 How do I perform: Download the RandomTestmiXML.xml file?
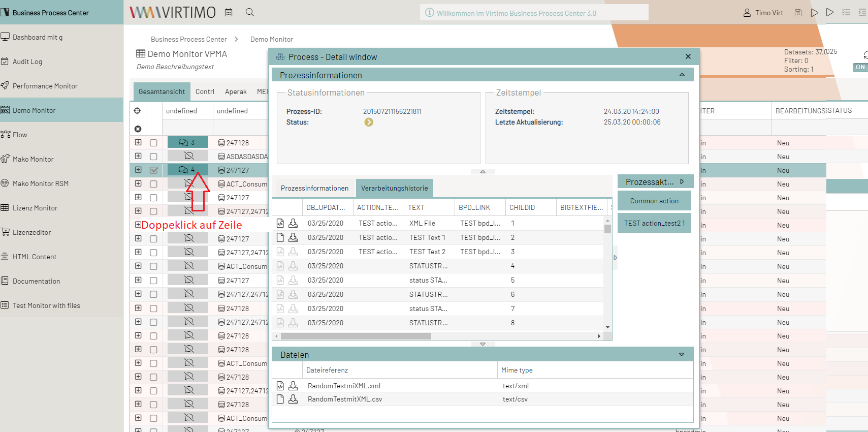coord(293,386)
